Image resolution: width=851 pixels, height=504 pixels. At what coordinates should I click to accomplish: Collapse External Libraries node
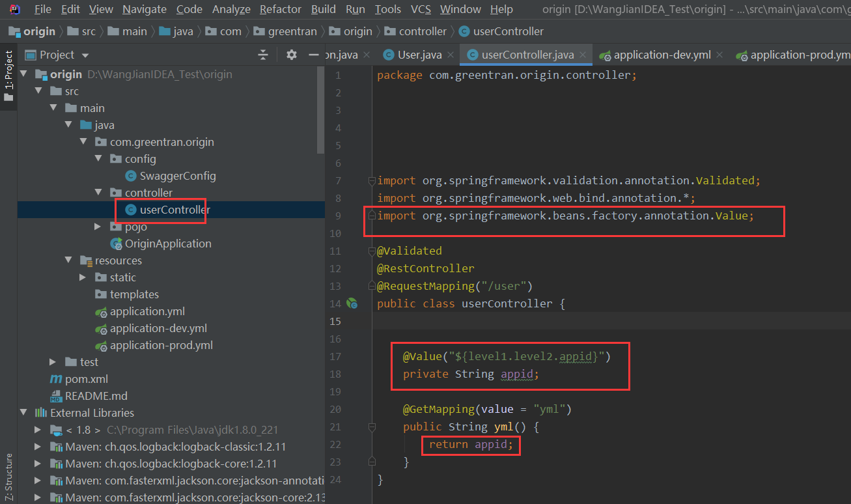[x=23, y=412]
